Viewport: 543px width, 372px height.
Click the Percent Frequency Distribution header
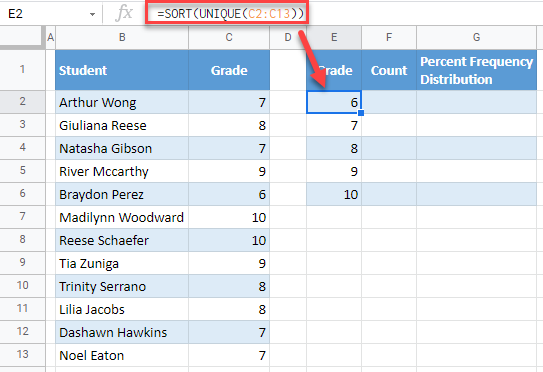(477, 70)
